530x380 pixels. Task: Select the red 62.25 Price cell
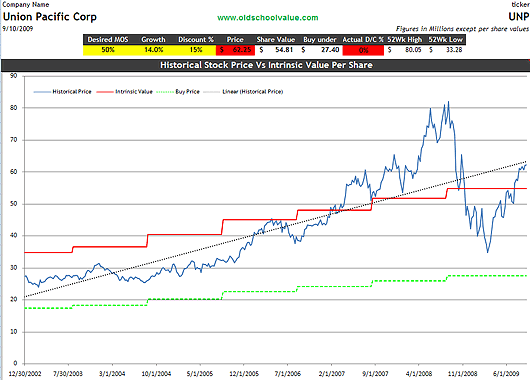pos(235,50)
